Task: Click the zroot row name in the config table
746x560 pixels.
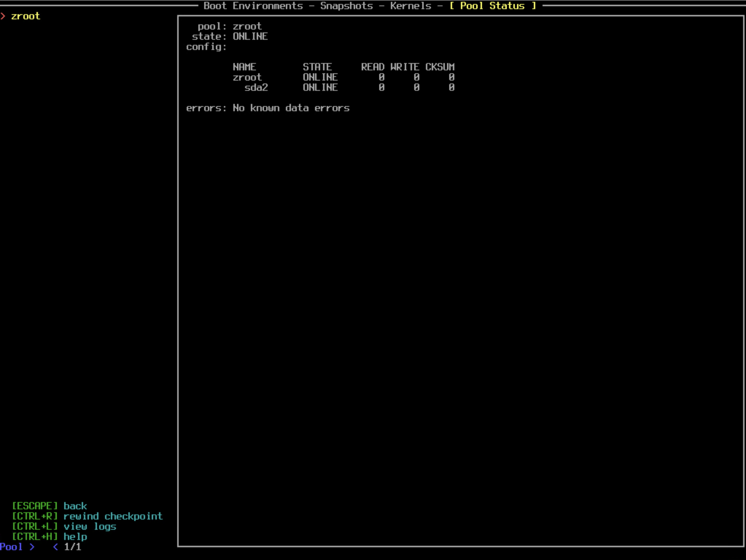Action: [247, 77]
